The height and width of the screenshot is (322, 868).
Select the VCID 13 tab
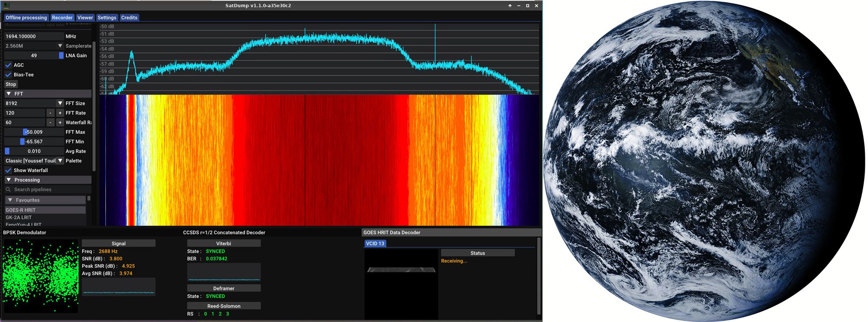[x=375, y=243]
